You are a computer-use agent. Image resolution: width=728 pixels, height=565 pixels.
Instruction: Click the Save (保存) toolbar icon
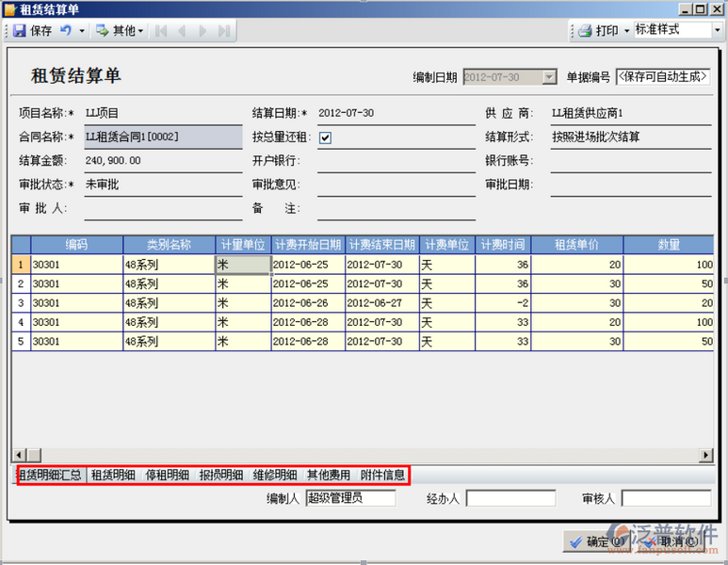tap(20, 31)
